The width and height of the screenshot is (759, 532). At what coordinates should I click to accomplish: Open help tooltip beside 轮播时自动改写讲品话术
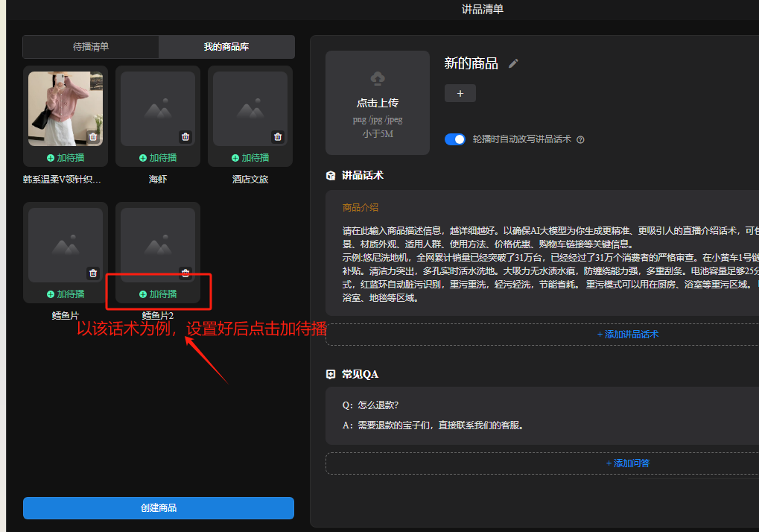pyautogui.click(x=580, y=139)
